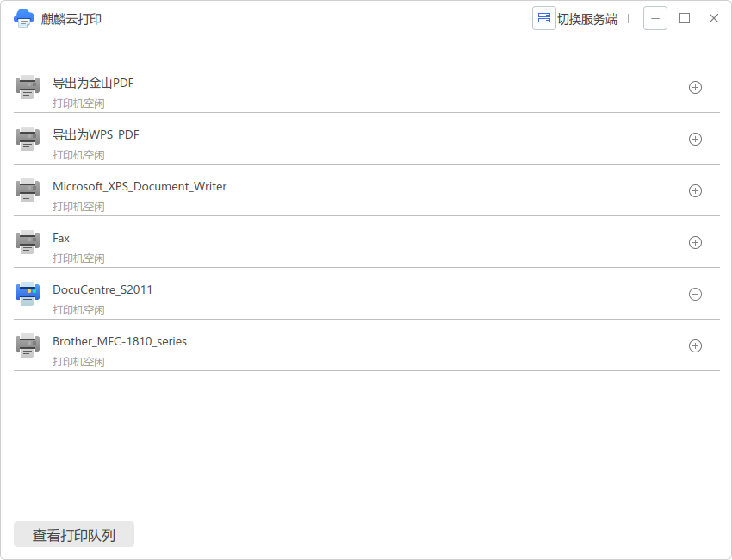732x560 pixels.
Task: Add the 导出为金山PDF printer with plus icon
Action: [x=695, y=87]
